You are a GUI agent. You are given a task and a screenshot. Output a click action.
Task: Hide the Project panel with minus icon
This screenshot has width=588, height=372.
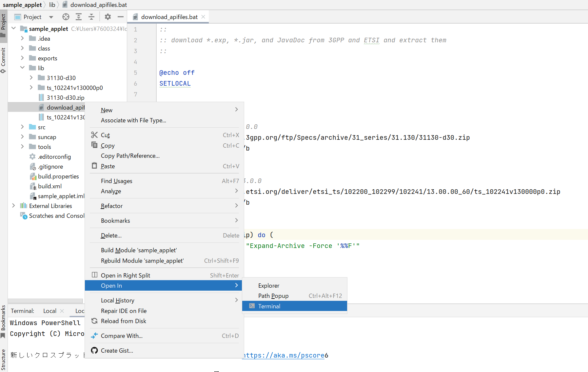(121, 17)
